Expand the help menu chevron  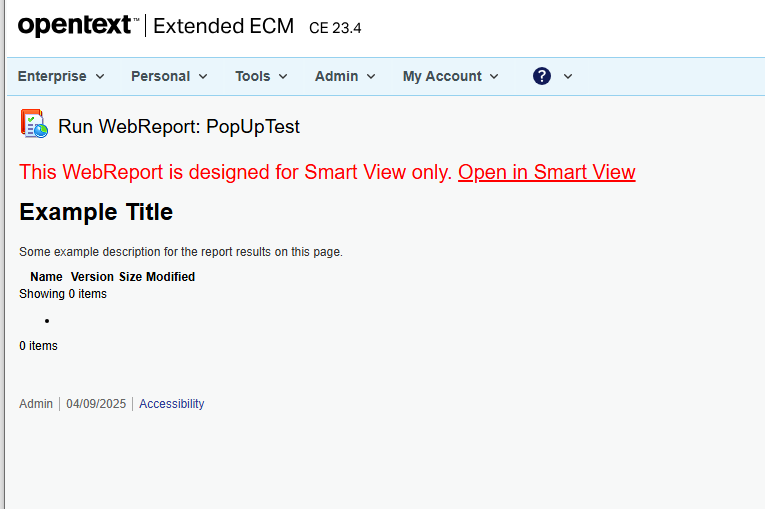click(x=568, y=77)
